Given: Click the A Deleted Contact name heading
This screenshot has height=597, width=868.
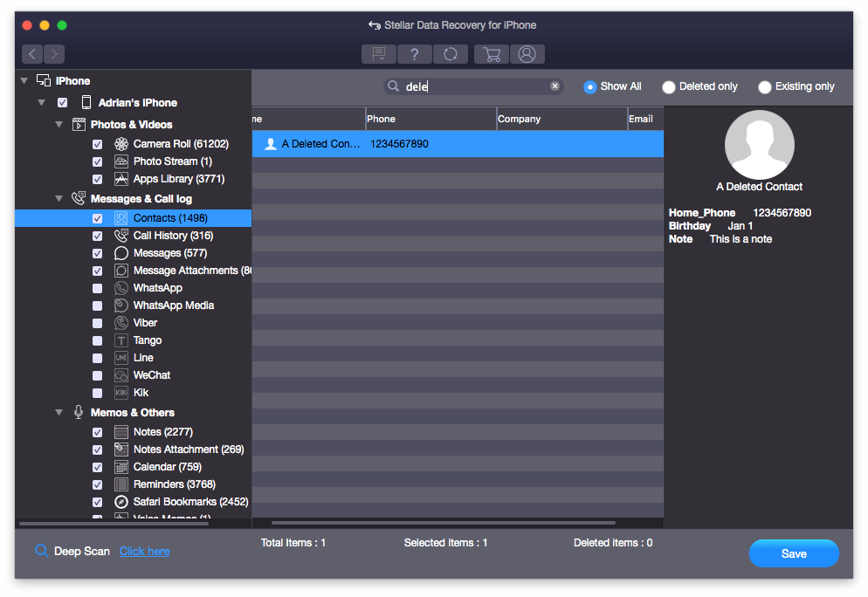Looking at the screenshot, I should pyautogui.click(x=759, y=187).
